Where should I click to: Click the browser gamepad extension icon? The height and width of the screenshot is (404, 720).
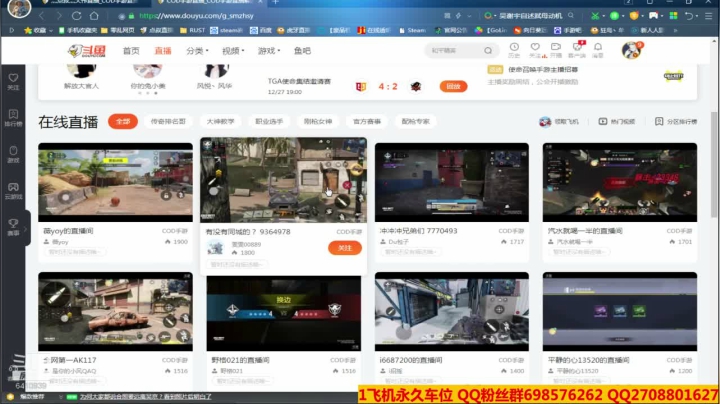(x=653, y=16)
